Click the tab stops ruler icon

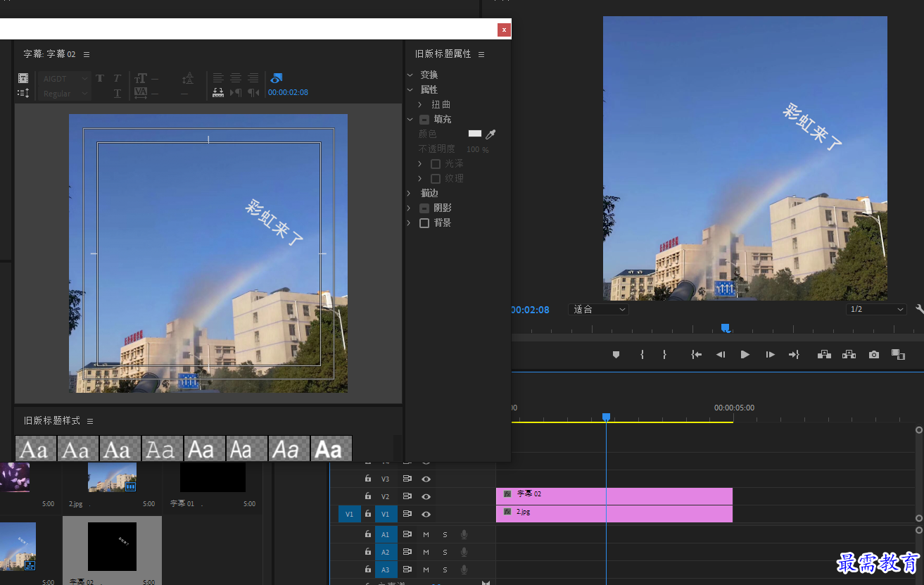click(218, 93)
